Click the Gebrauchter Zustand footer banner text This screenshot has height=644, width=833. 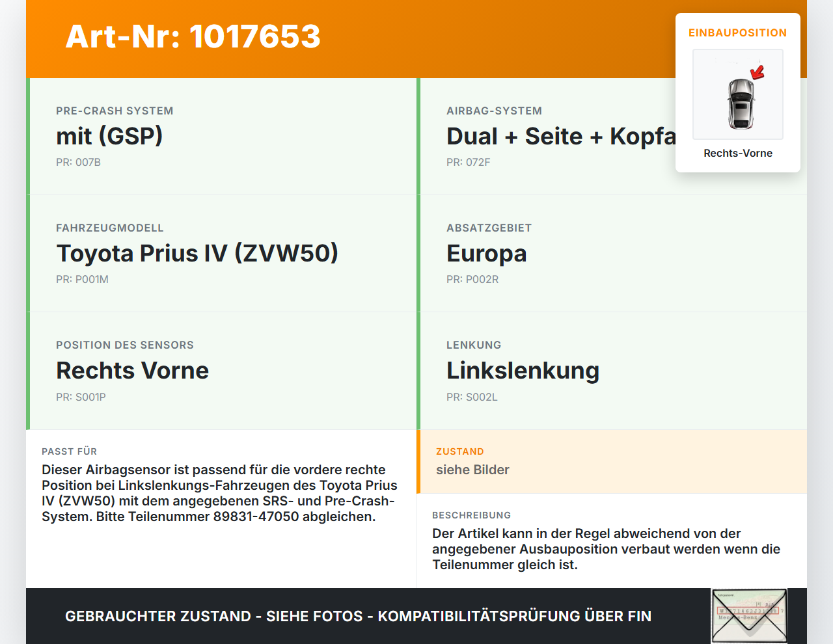[358, 616]
